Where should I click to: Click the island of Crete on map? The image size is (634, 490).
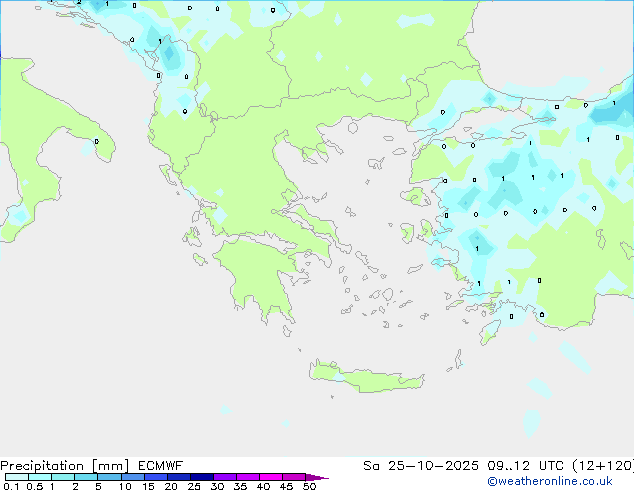pos(366,377)
